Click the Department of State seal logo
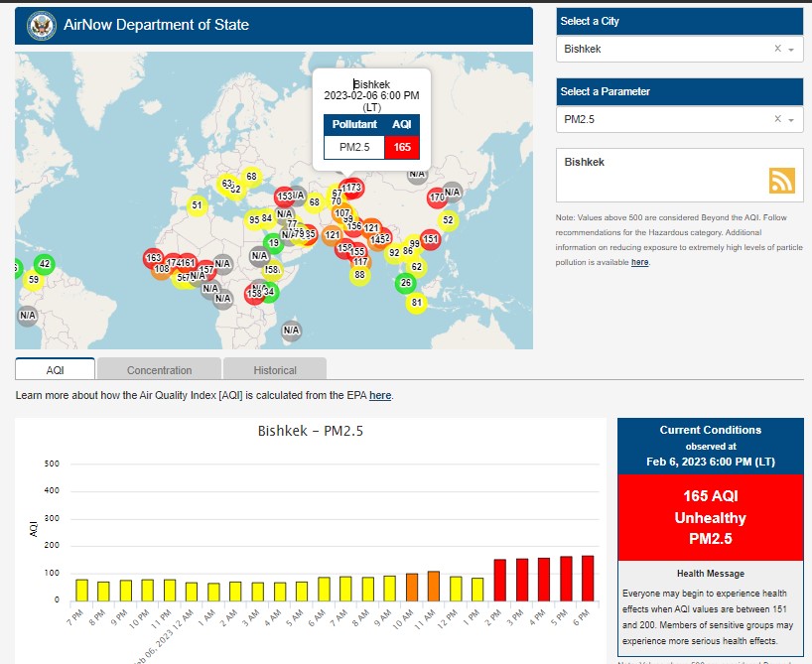The height and width of the screenshot is (664, 812). click(x=42, y=25)
